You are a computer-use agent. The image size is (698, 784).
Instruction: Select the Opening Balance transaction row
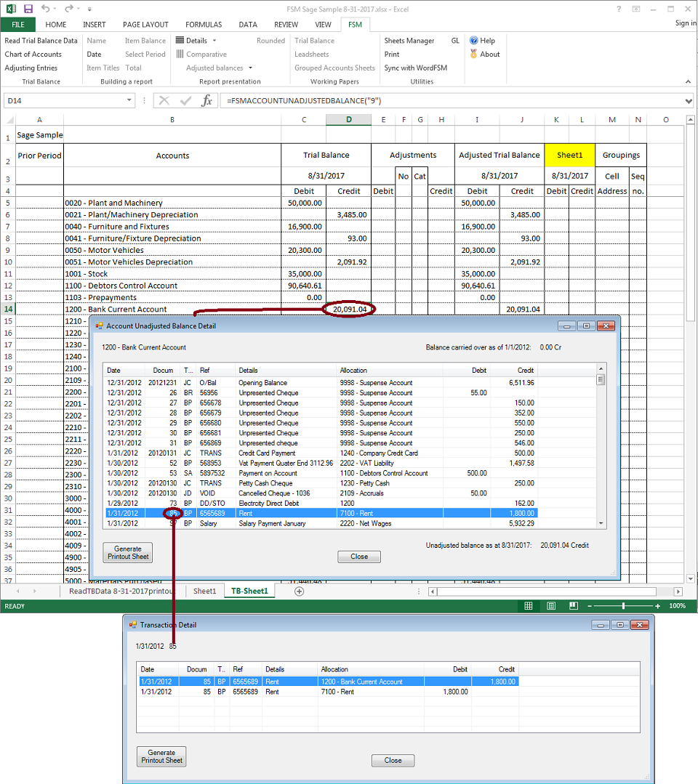point(321,382)
